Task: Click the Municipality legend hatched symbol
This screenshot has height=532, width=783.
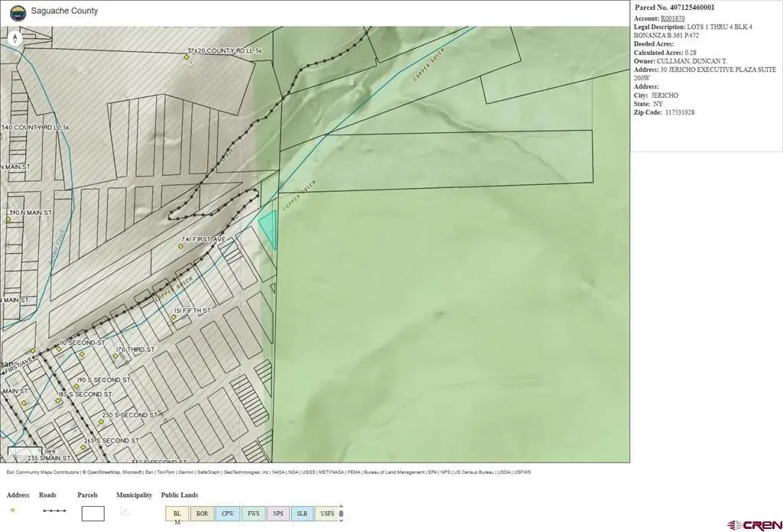Action: (x=125, y=511)
